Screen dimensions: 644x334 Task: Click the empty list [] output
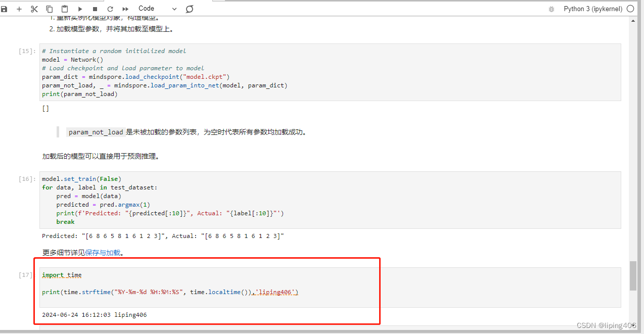pos(45,108)
